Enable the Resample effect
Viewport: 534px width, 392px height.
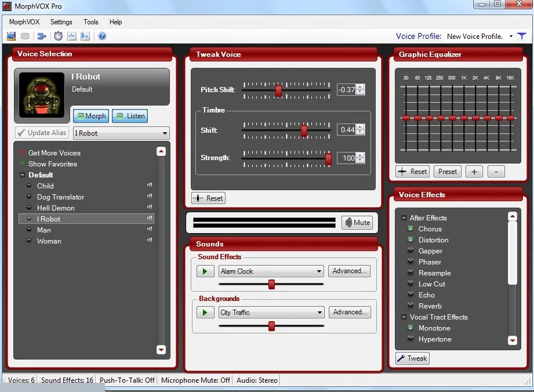(x=411, y=273)
